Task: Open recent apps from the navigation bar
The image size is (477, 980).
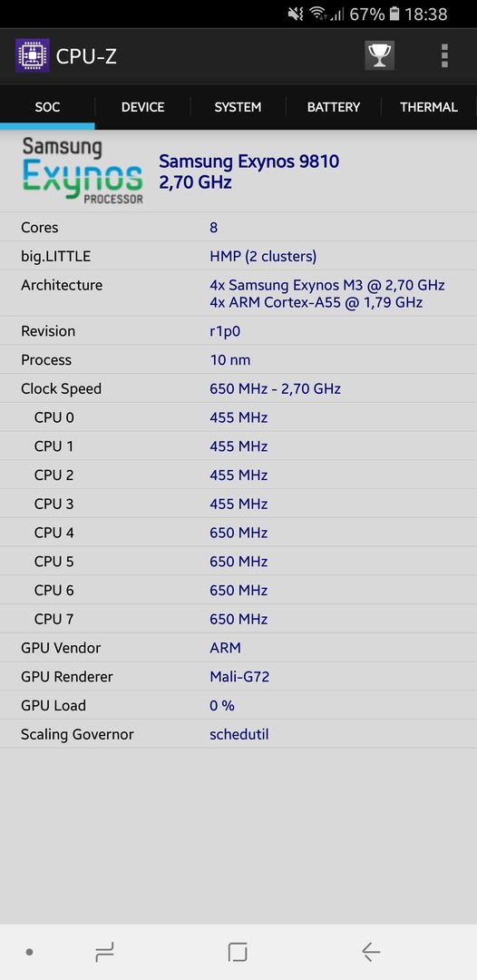Action: point(105,952)
